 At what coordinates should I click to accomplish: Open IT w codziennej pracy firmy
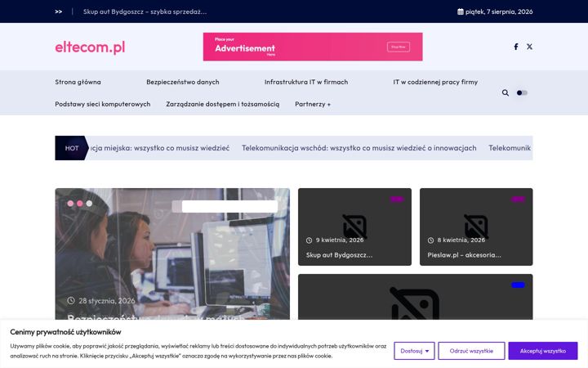pos(435,82)
